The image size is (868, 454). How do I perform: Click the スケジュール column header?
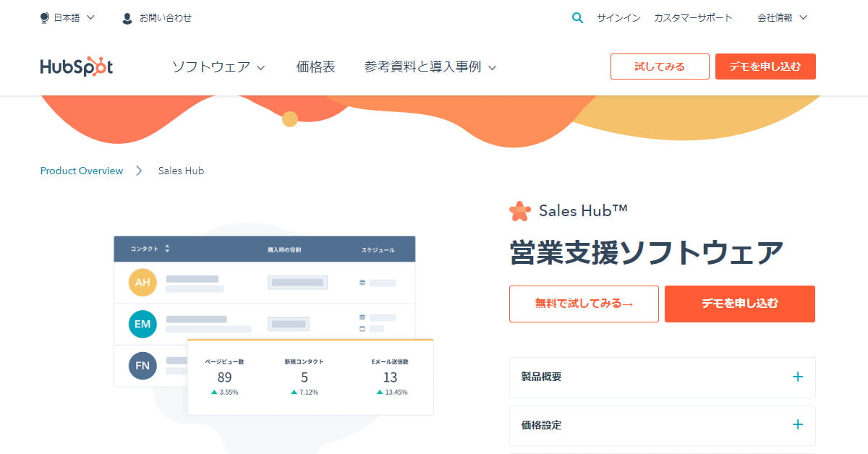click(378, 249)
